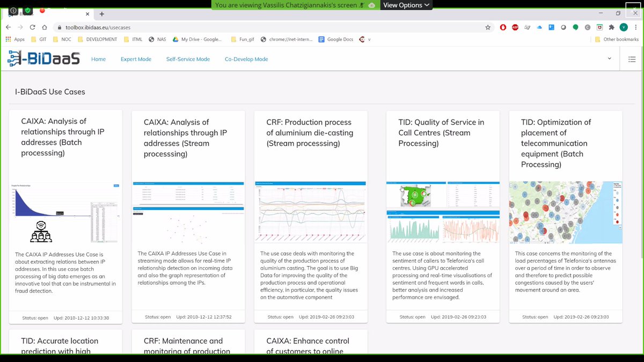Image resolution: width=644 pixels, height=362 pixels.
Task: Open the NOC bookmark folder
Action: [x=62, y=39]
